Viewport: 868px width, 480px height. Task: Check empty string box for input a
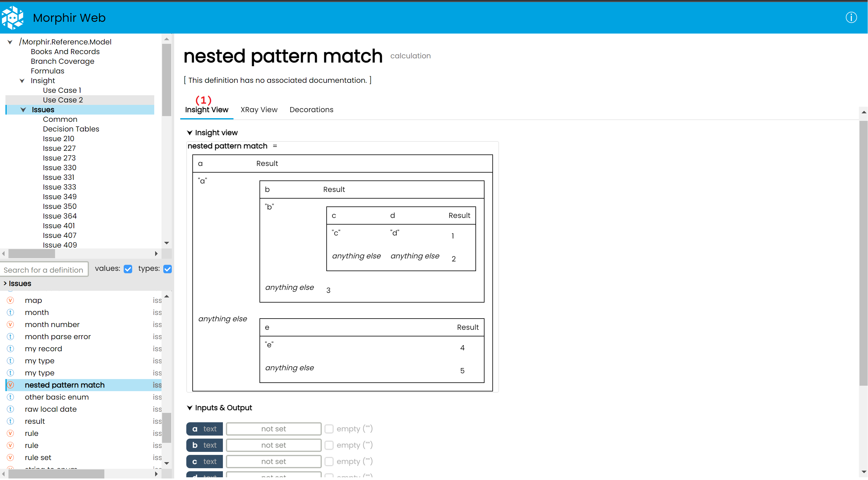click(x=329, y=429)
